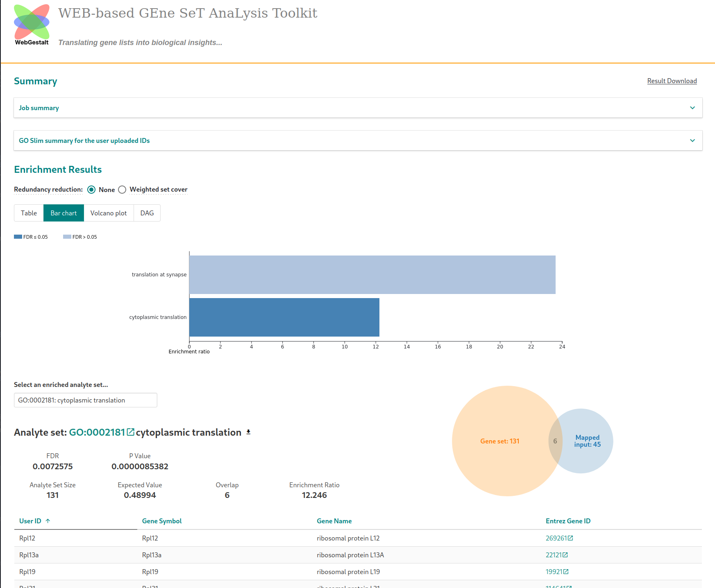Open the DAG tab
This screenshot has height=588, width=715.
[x=147, y=213]
